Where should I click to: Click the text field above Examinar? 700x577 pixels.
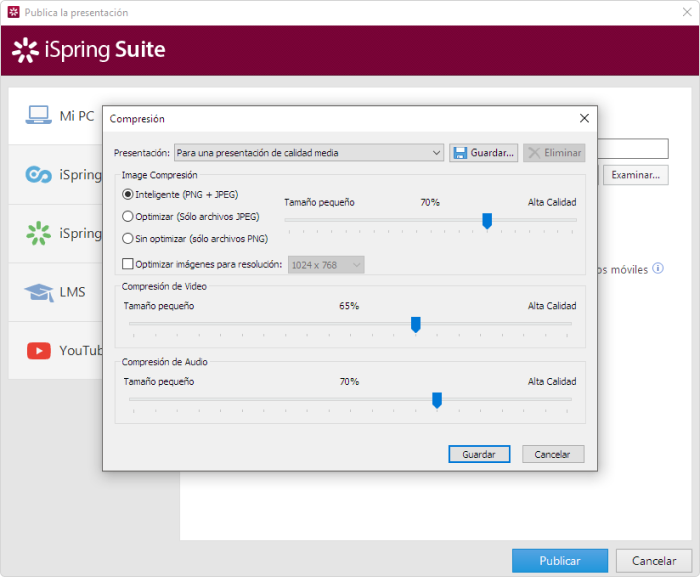pos(633,148)
